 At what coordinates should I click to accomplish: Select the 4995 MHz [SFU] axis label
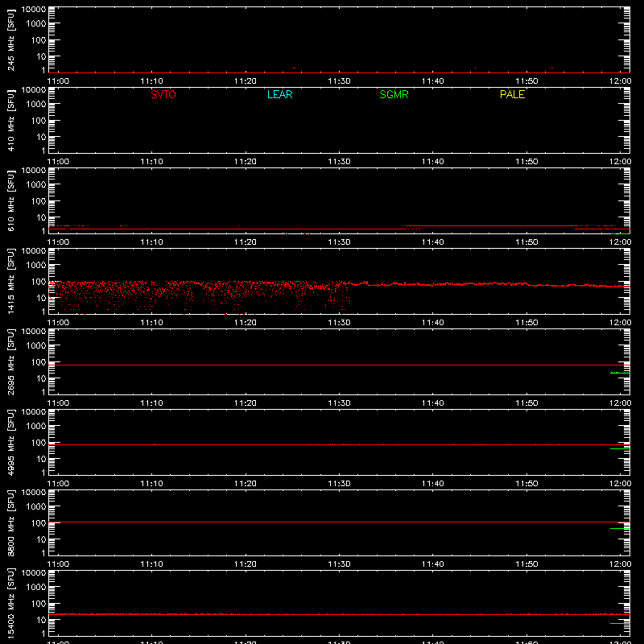click(x=10, y=442)
